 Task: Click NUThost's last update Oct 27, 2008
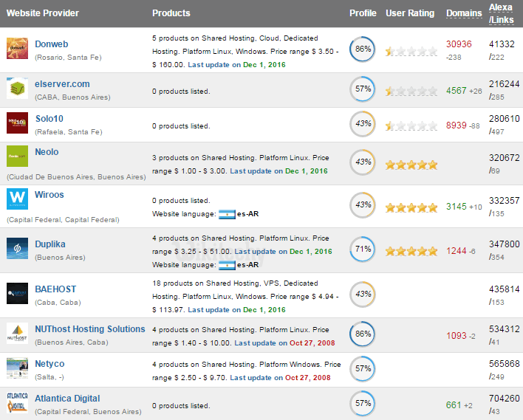(312, 343)
